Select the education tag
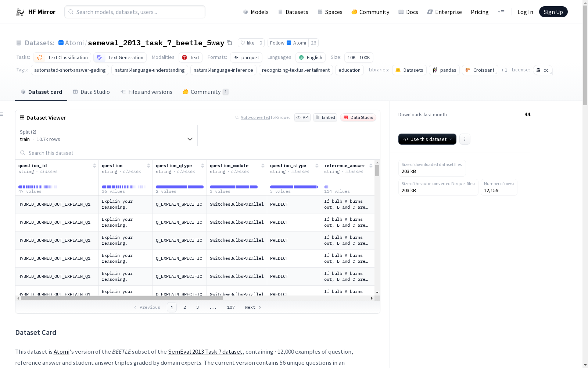This screenshot has width=588, height=368. (349, 70)
